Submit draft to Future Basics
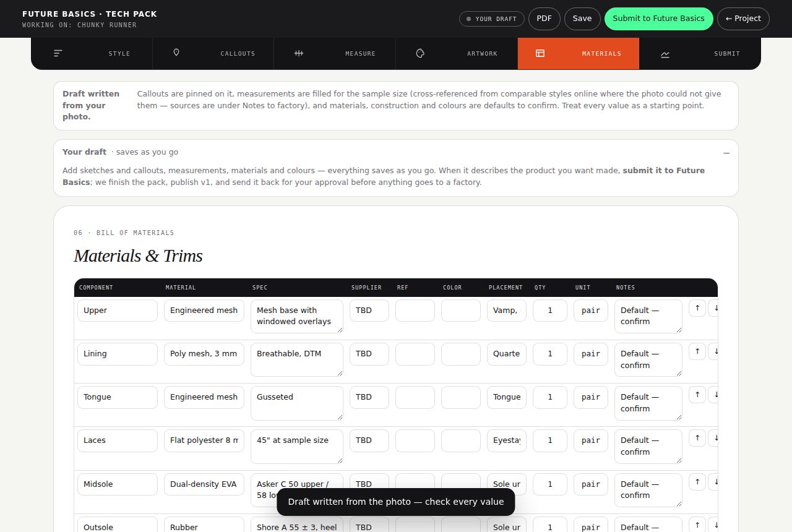The image size is (792, 532). tap(659, 19)
